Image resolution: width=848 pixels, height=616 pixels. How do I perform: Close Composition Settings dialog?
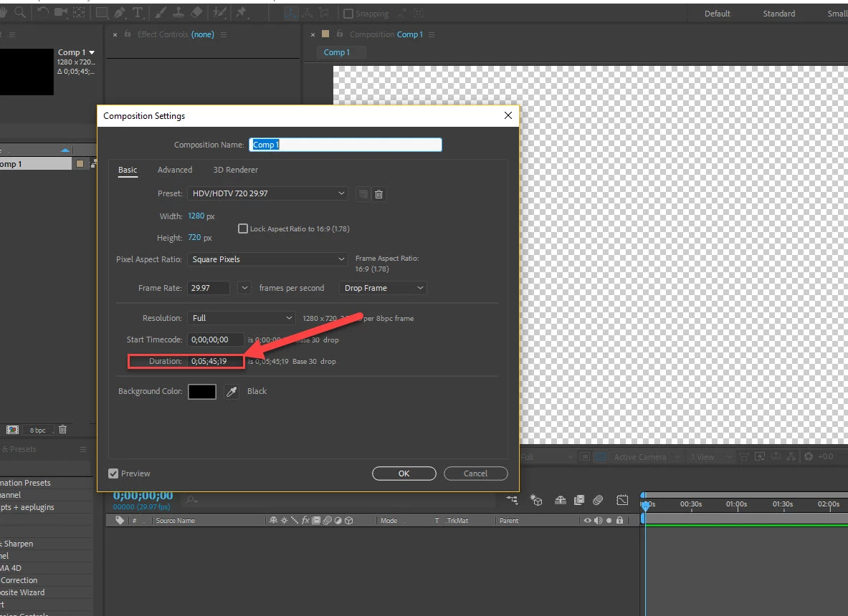(x=508, y=115)
